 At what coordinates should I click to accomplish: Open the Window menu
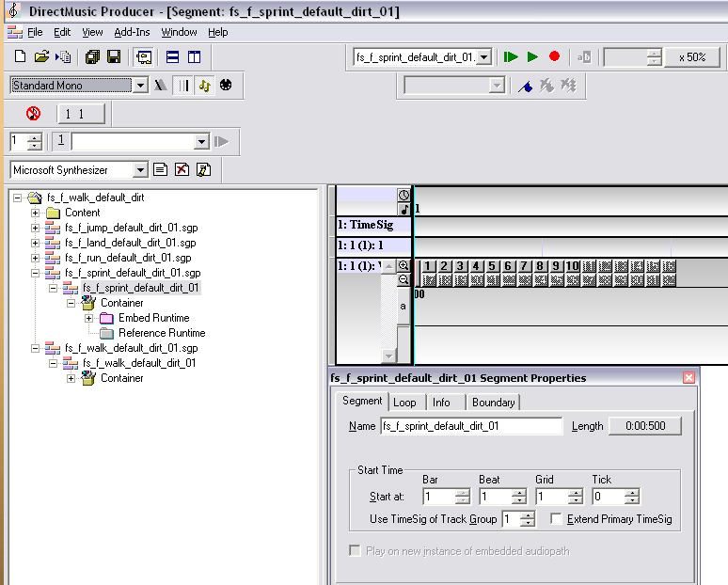pyautogui.click(x=179, y=32)
